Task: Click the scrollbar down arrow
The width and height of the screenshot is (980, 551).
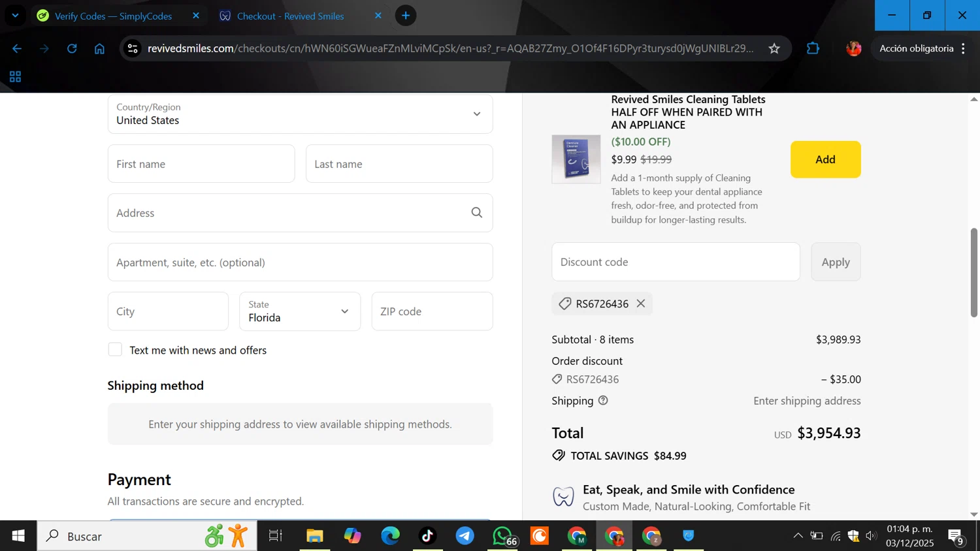Action: pyautogui.click(x=973, y=514)
